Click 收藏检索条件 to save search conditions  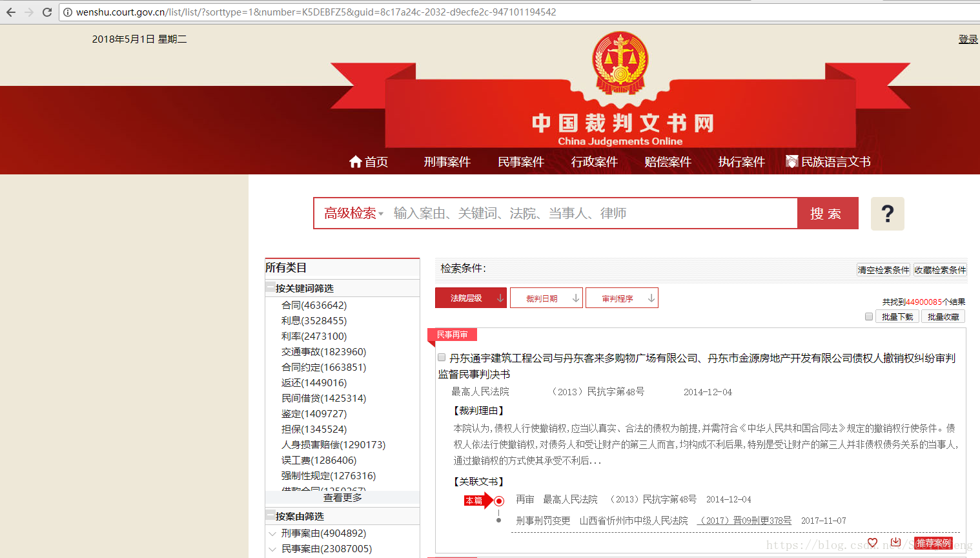point(940,270)
